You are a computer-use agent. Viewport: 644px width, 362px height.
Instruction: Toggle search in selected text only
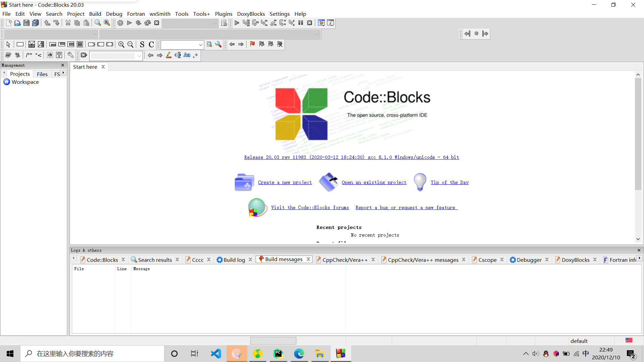pos(178,55)
